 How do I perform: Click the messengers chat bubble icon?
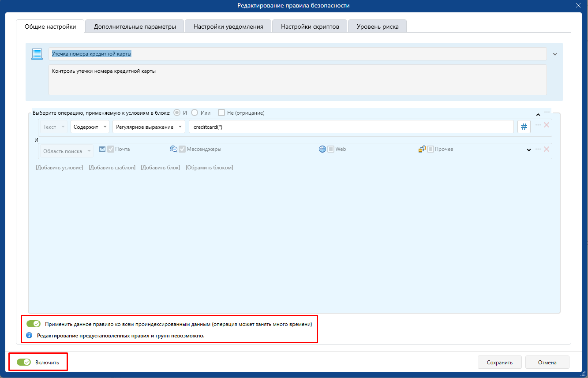174,149
